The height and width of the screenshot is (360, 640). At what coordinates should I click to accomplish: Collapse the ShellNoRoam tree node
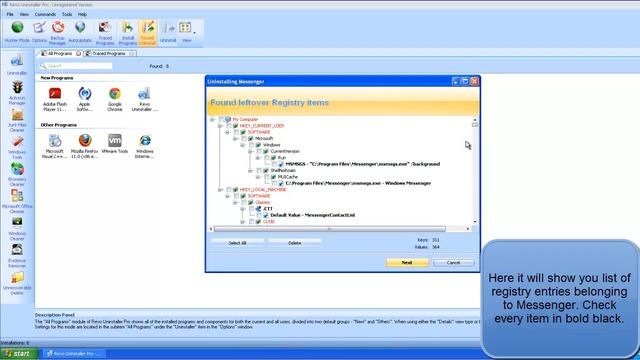pos(251,171)
